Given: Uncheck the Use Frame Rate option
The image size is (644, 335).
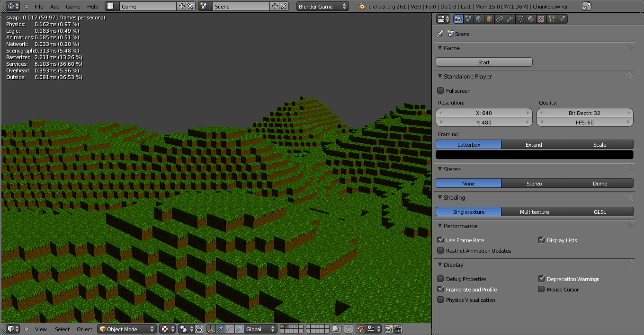Looking at the screenshot, I should [440, 240].
